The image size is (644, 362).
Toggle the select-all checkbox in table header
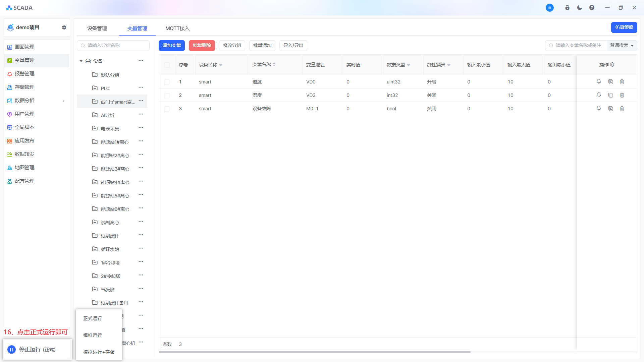pyautogui.click(x=167, y=65)
